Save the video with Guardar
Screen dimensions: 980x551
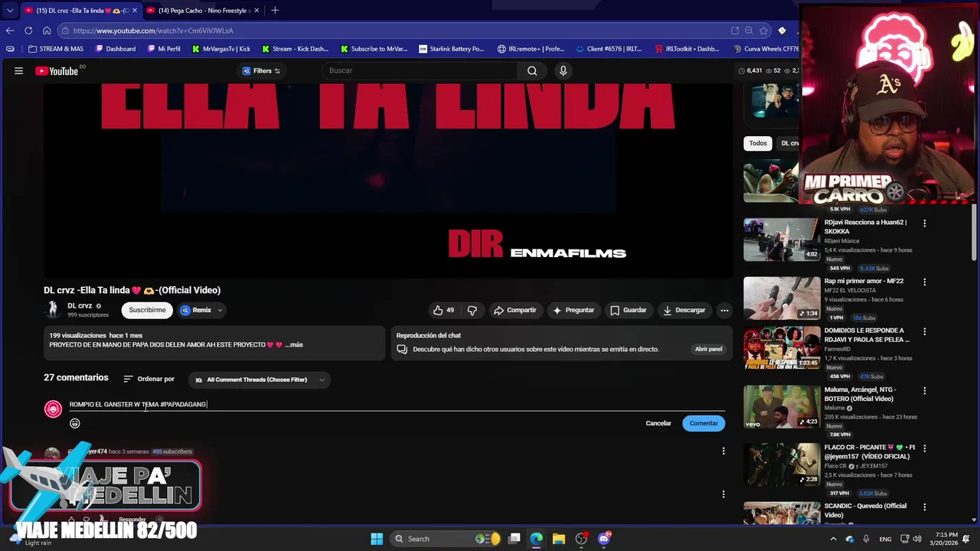(628, 310)
